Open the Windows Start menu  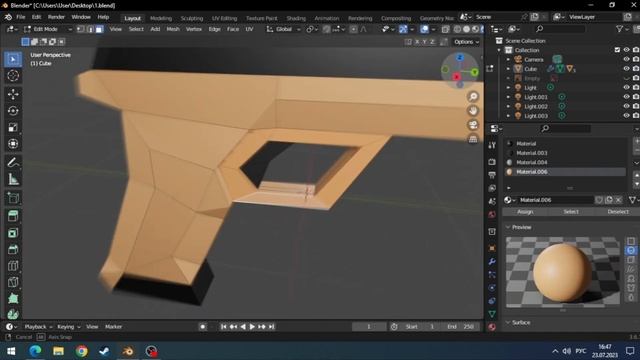tap(11, 351)
